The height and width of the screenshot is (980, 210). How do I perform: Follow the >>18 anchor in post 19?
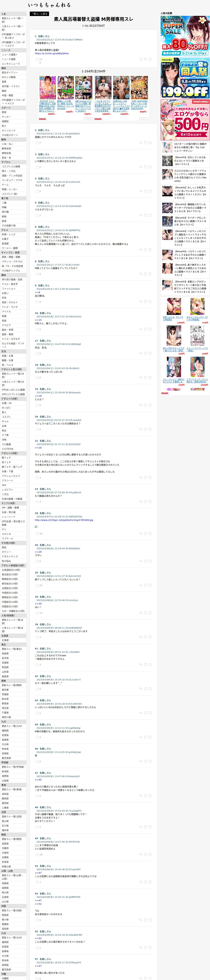pyautogui.click(x=38, y=396)
